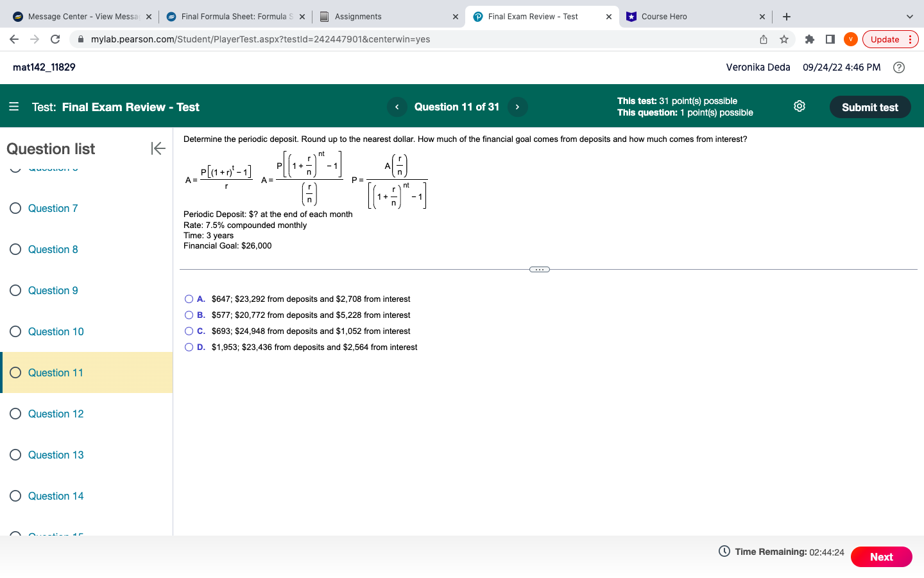Select answer choice A
Image resolution: width=924 pixels, height=578 pixels.
(189, 299)
